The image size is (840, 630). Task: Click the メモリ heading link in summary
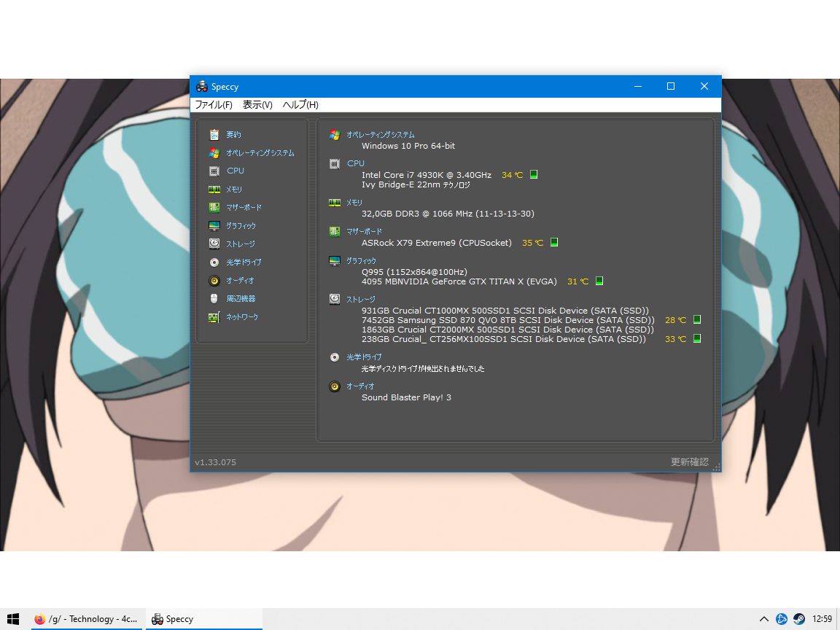click(354, 203)
